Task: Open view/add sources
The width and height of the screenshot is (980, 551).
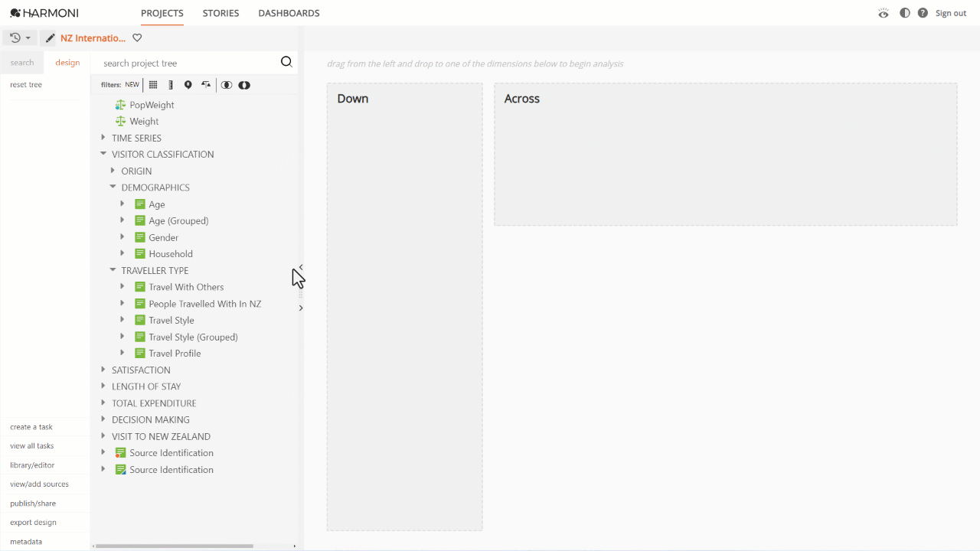Action: (39, 484)
